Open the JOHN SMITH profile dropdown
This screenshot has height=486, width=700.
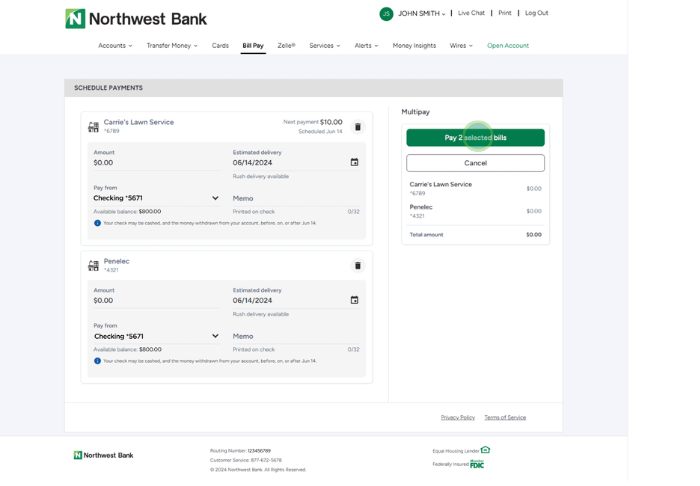[x=421, y=14]
